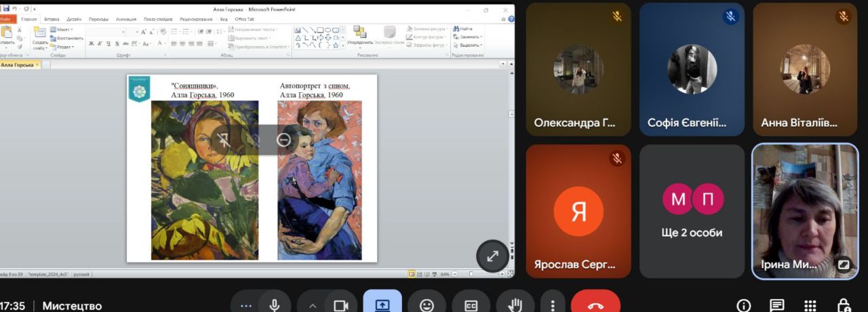Viewport: 868px width, 312px height.
Task: Turn the camera off in Meet
Action: point(341,305)
